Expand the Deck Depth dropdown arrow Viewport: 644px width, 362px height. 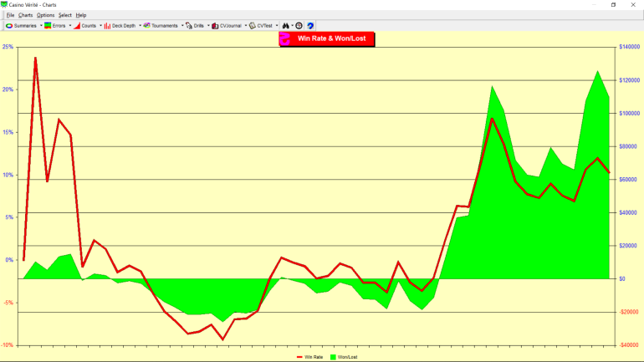(139, 26)
